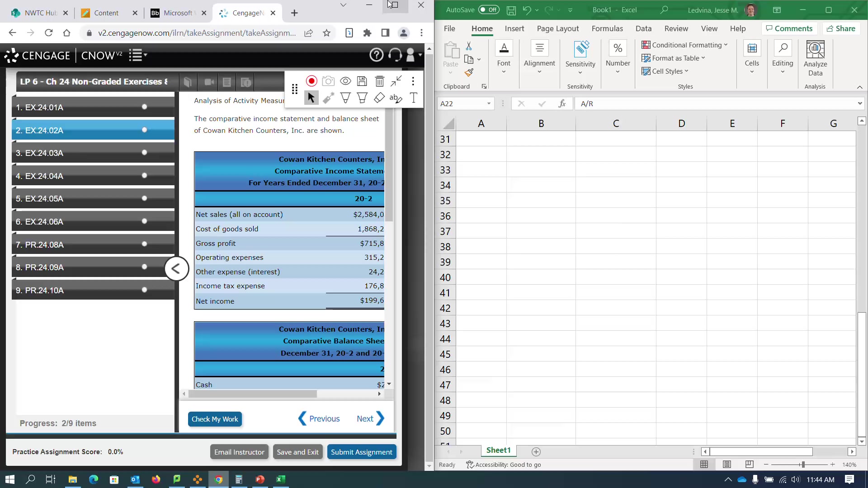Switch to the Insert ribbon tab
This screenshot has width=868, height=488.
point(514,28)
